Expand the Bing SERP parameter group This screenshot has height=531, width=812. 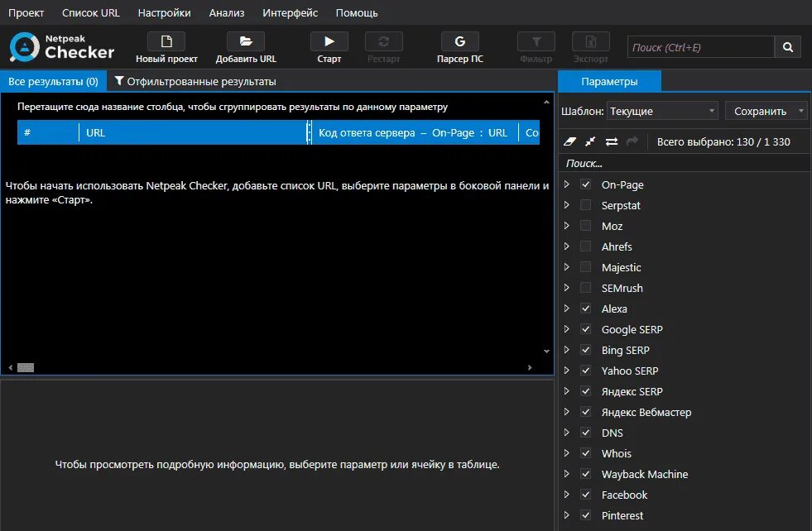566,350
